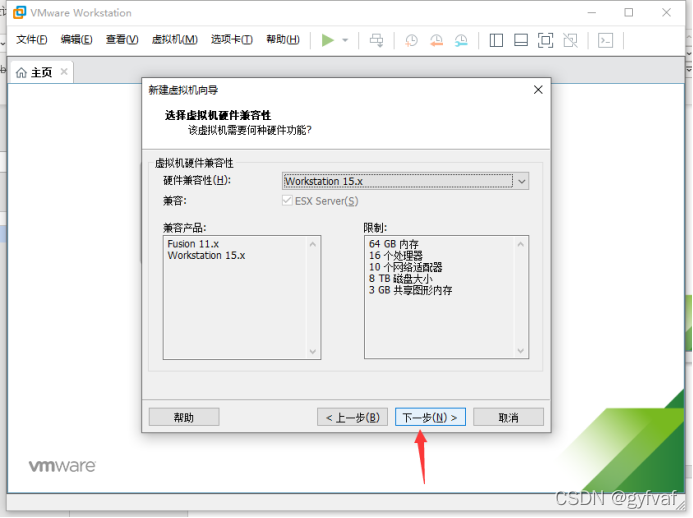
Task: Click the revert to snapshot icon
Action: 436,40
